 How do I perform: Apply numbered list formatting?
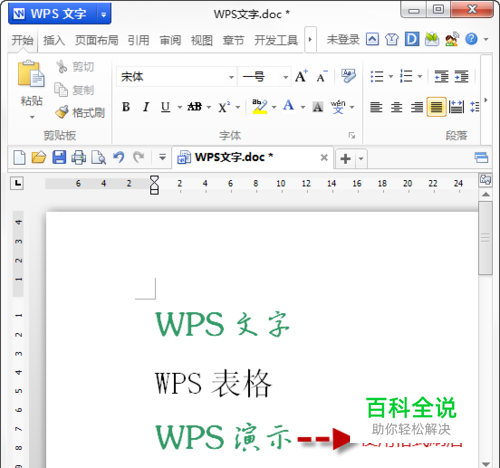pos(406,76)
